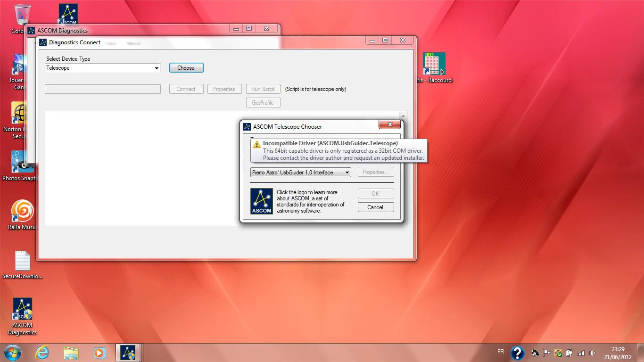The height and width of the screenshot is (362, 644).
Task: Click OK in the Telescope Chooser
Action: point(376,193)
